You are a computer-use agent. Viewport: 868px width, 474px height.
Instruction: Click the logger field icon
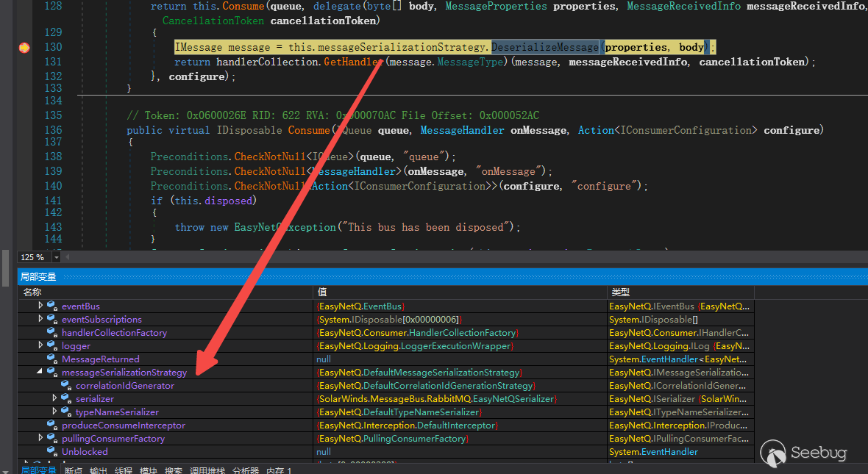pyautogui.click(x=52, y=345)
